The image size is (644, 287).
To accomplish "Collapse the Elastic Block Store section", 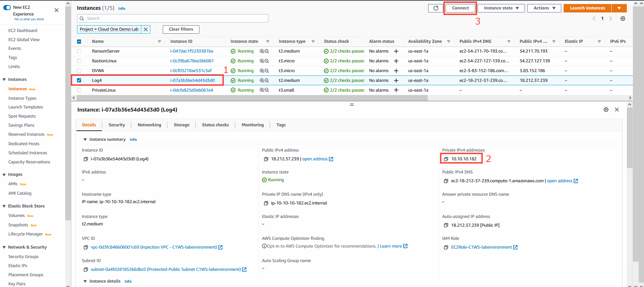I will pyautogui.click(x=4, y=206).
